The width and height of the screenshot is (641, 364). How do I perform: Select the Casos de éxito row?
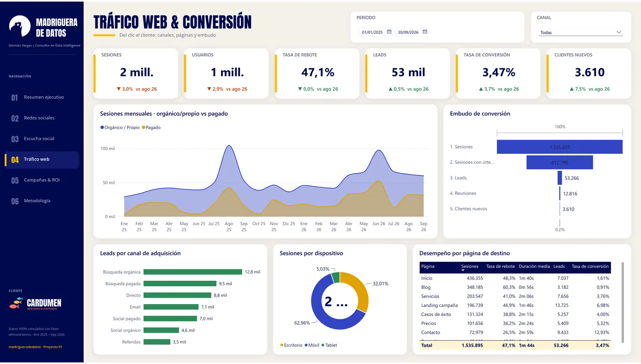coord(515,315)
